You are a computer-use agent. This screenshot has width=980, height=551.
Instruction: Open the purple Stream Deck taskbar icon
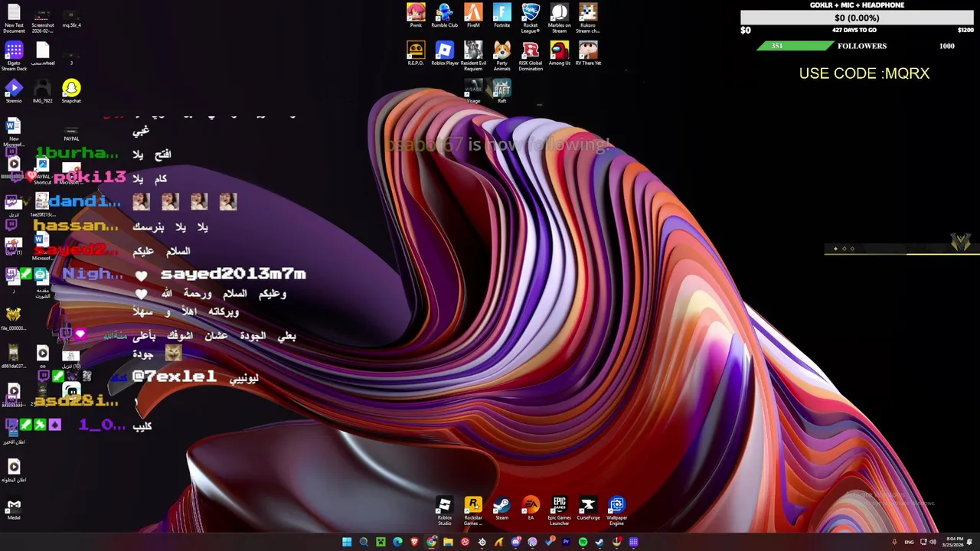633,542
